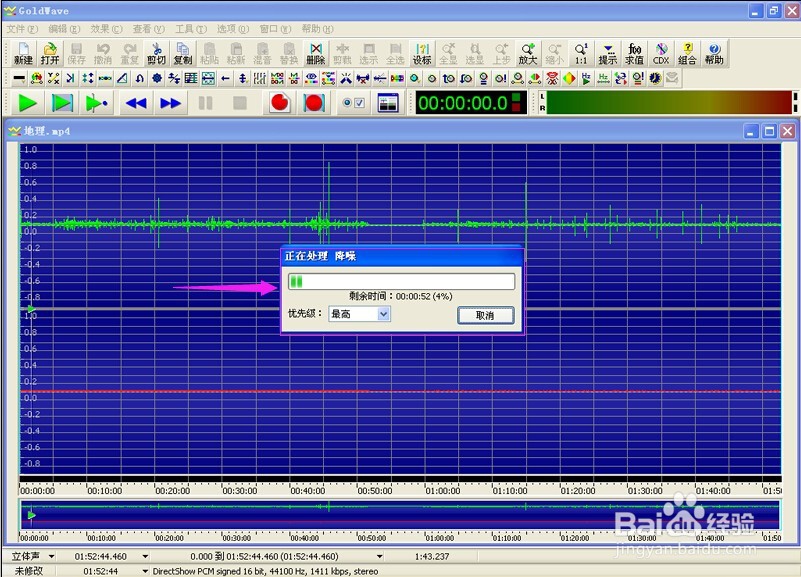This screenshot has height=577, width=801.
Task: Open the 文件 menu
Action: click(x=22, y=29)
